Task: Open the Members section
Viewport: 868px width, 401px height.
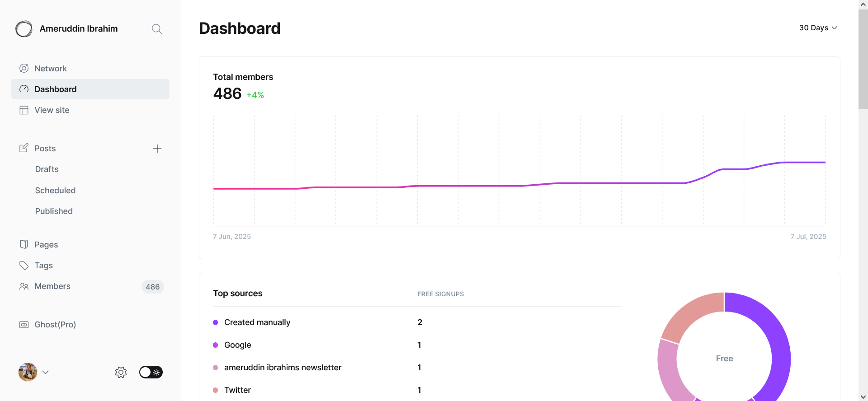Action: pyautogui.click(x=52, y=286)
